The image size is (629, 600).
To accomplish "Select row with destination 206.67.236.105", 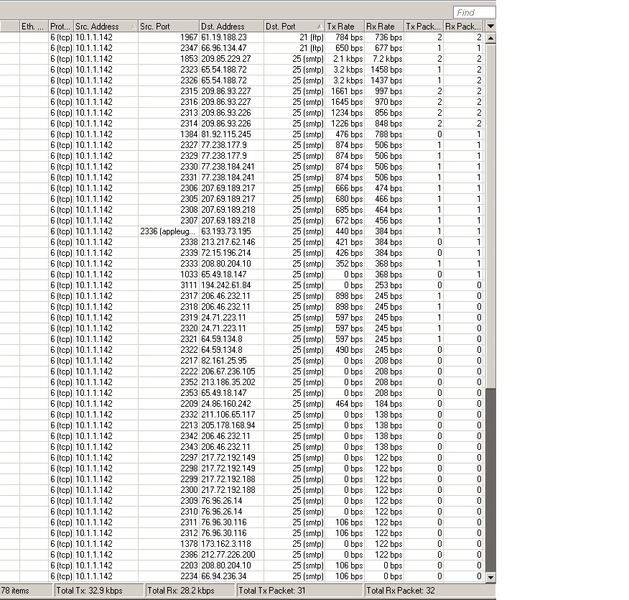I will 241,372.
